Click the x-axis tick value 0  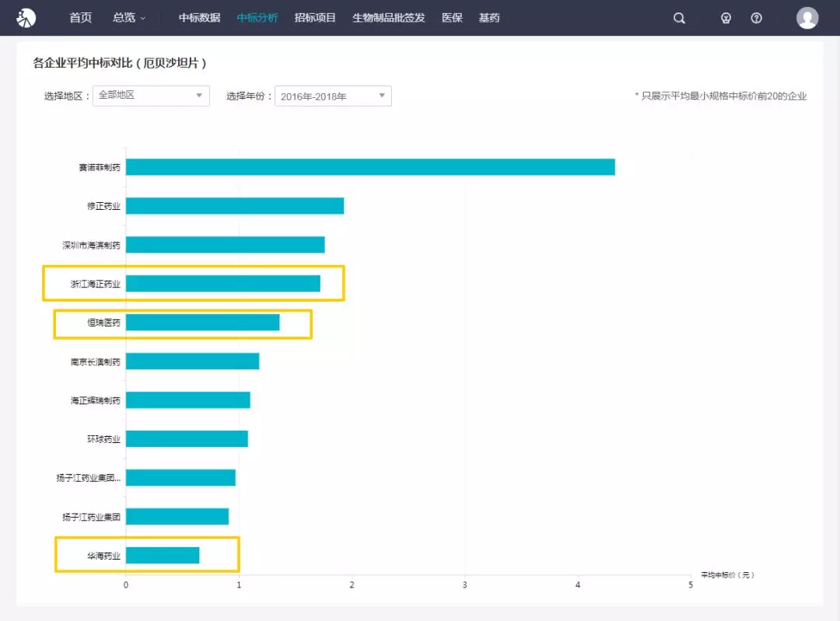[126, 585]
